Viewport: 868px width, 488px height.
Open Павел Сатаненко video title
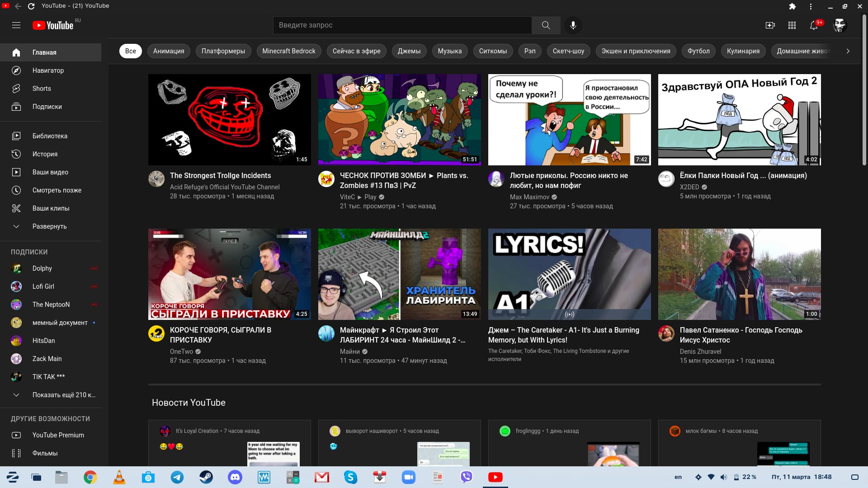tap(741, 335)
